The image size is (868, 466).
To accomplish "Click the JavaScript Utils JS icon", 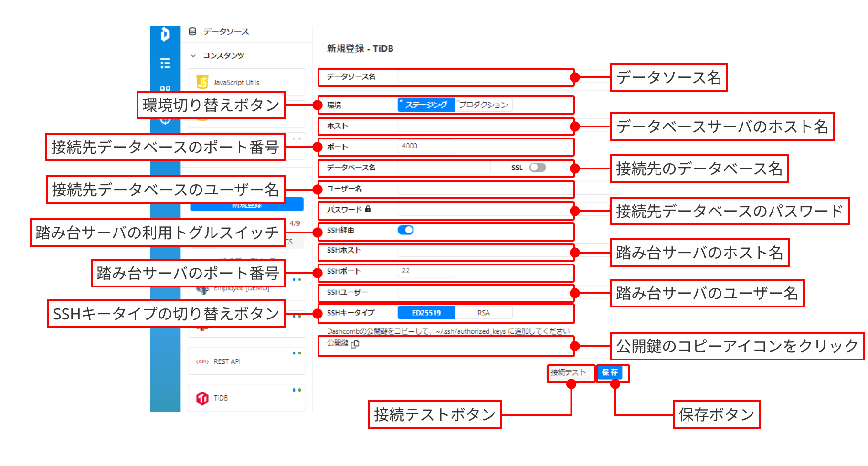I will point(202,83).
